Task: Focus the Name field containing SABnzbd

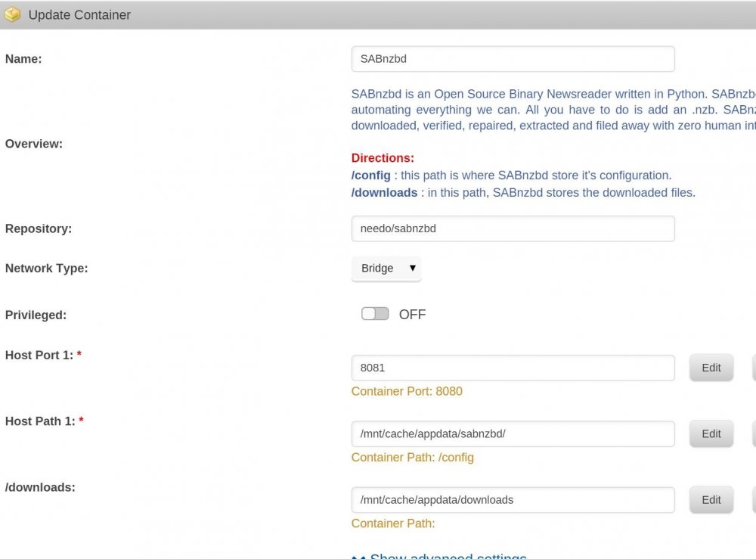Action: click(513, 59)
